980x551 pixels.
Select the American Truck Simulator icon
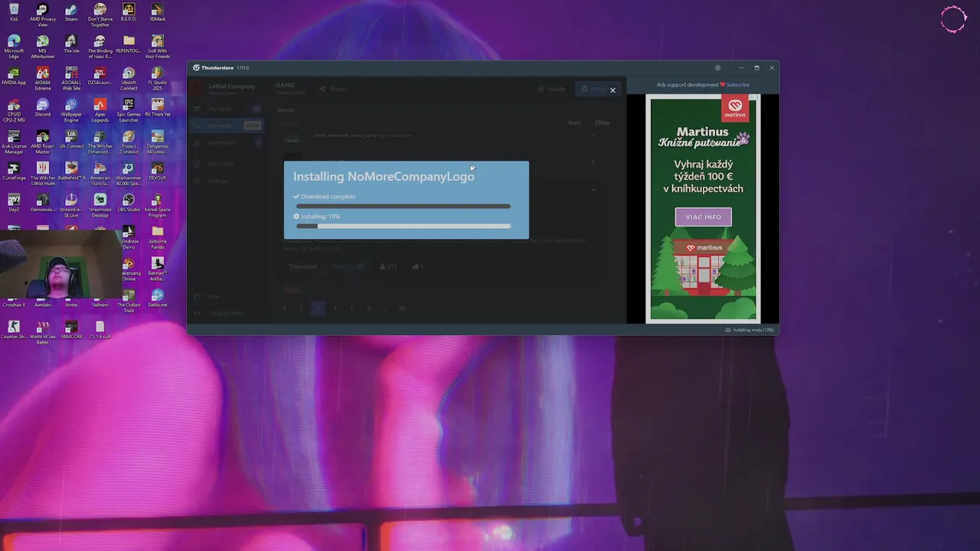point(100,174)
